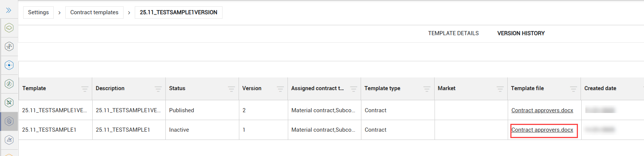The width and height of the screenshot is (644, 156).
Task: Open the Template column filter menu icon
Action: (x=85, y=89)
